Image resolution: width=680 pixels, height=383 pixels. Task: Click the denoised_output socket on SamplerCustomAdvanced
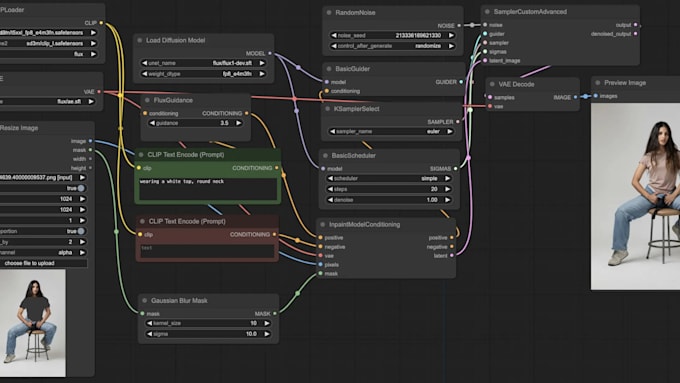[x=635, y=34]
